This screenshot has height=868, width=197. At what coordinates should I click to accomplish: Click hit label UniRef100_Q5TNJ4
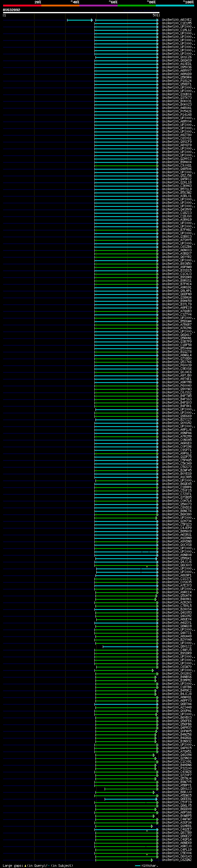click(177, 778)
